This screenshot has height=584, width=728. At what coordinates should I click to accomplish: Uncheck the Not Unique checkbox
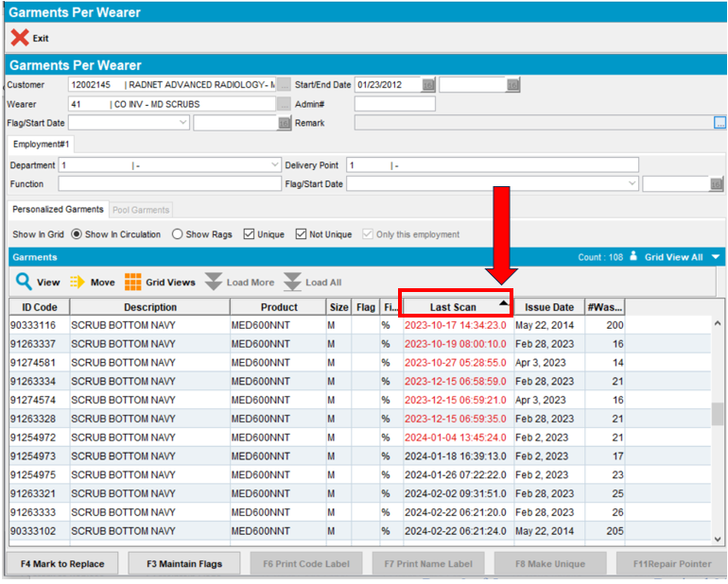tap(301, 234)
